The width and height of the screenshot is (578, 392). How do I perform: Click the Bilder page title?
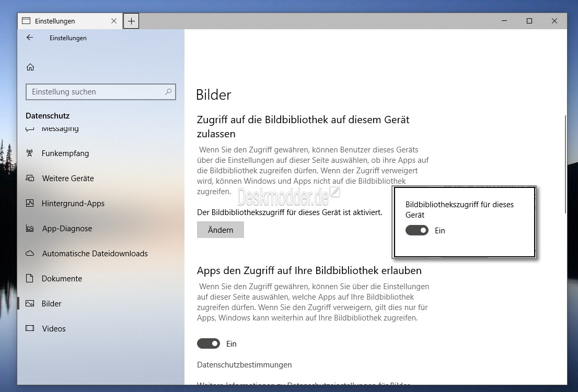point(213,94)
